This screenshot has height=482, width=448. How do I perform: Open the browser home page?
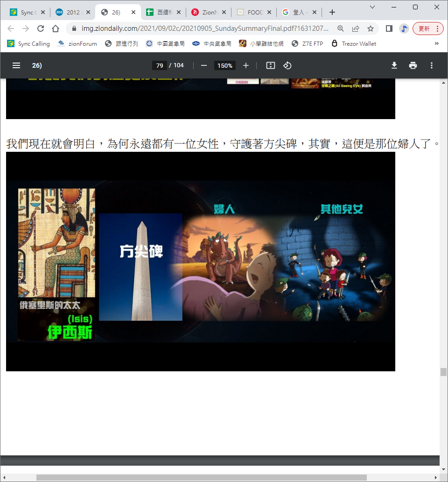click(x=56, y=28)
